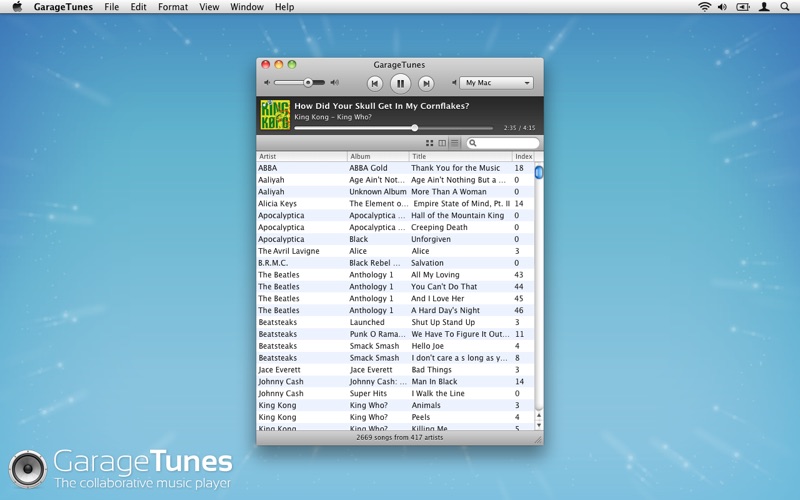Screen dimensions: 800x500
Task: Sort songs by Title column header
Action: click(x=460, y=156)
